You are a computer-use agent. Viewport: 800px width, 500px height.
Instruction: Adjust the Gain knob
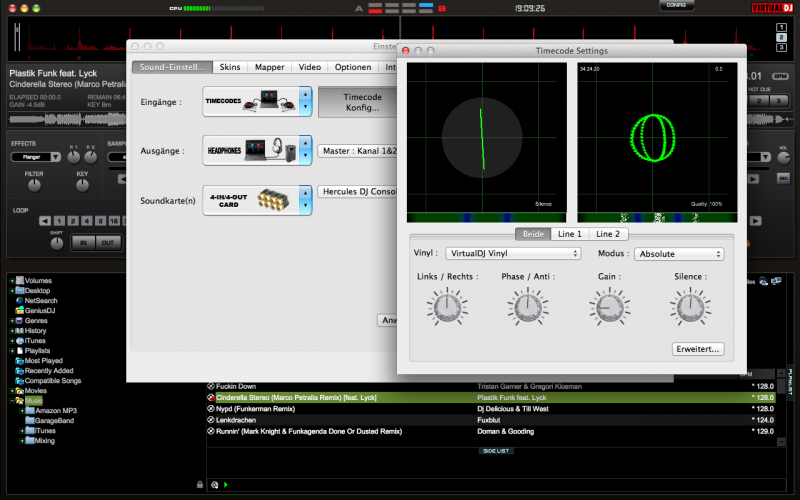click(610, 307)
